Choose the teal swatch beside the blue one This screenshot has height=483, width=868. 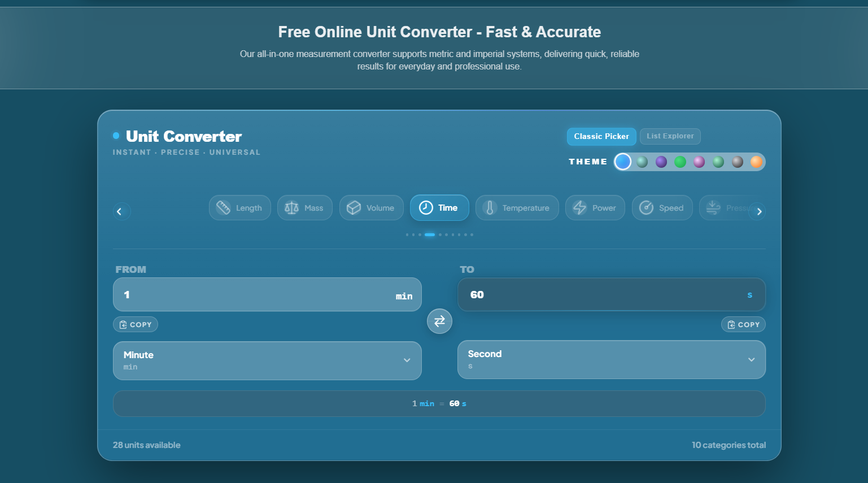tap(642, 162)
